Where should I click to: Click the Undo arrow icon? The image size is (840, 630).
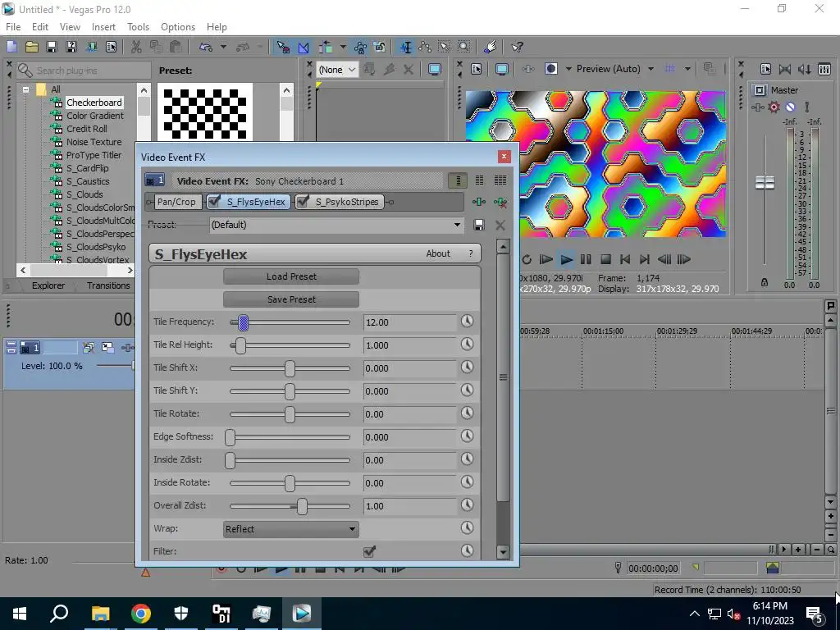tap(206, 47)
